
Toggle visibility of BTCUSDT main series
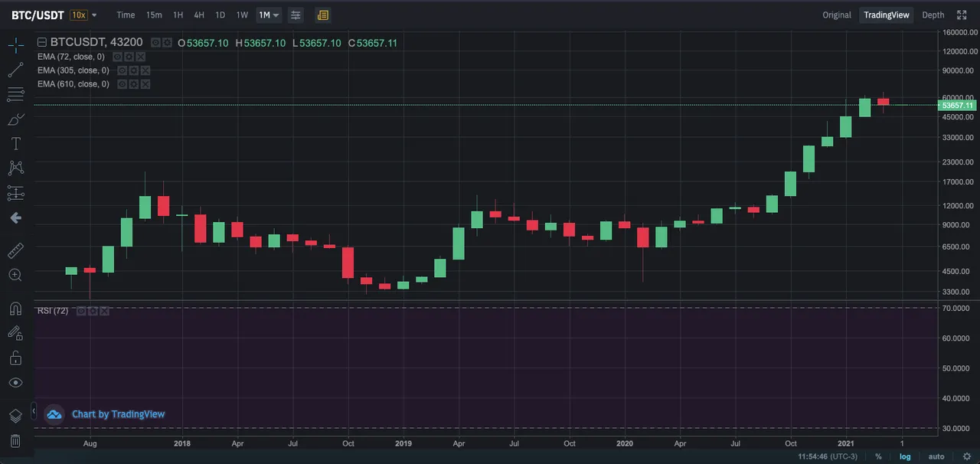pos(155,43)
